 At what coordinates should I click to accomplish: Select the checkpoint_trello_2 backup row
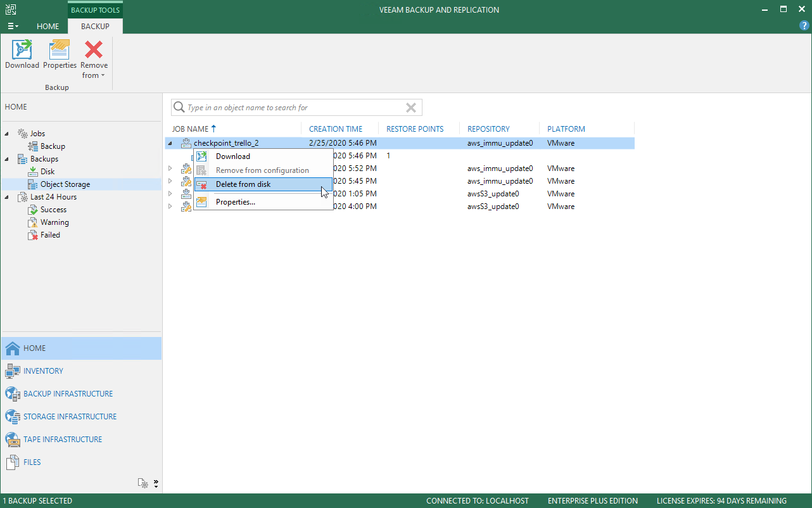tap(400, 143)
